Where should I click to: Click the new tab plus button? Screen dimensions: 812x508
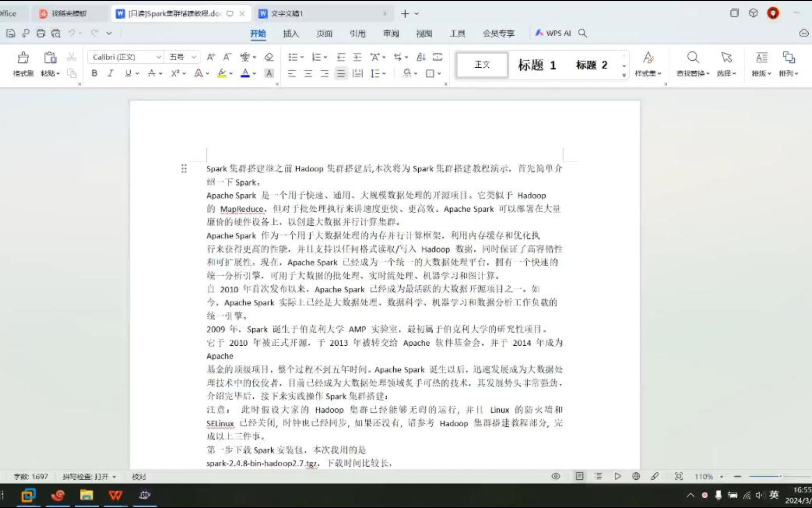405,14
